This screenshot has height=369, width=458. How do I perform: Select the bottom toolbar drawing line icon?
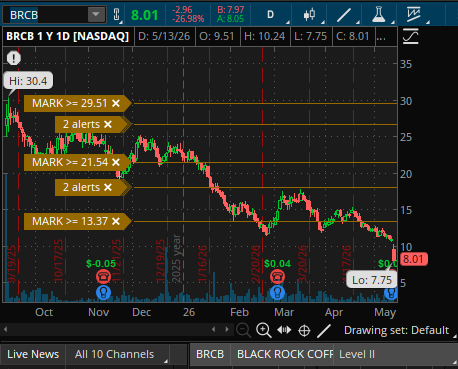click(x=324, y=331)
